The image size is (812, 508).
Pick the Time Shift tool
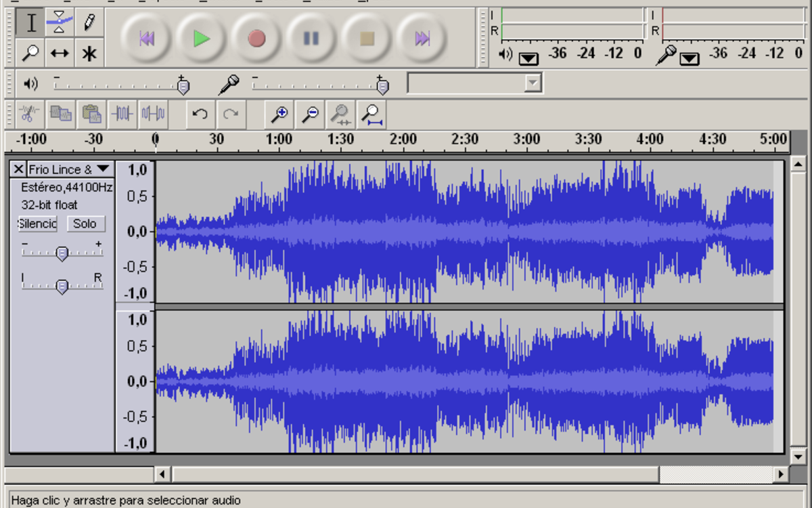(60, 53)
